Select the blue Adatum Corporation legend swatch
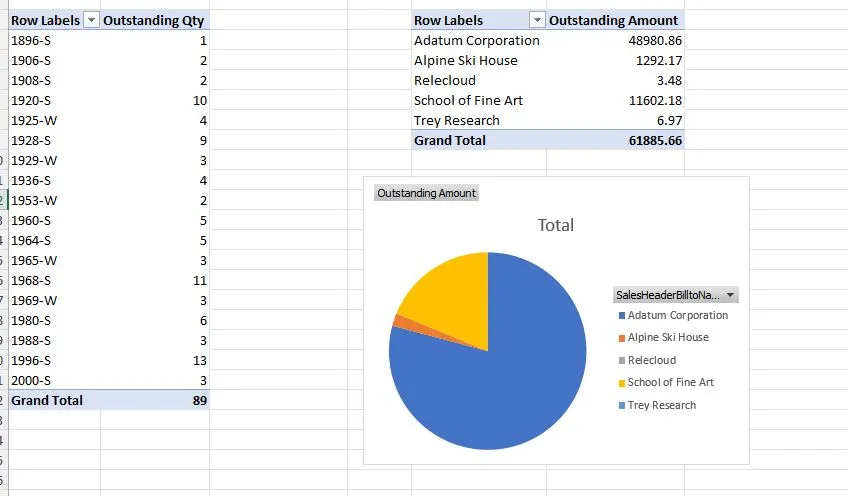 pyautogui.click(x=622, y=315)
